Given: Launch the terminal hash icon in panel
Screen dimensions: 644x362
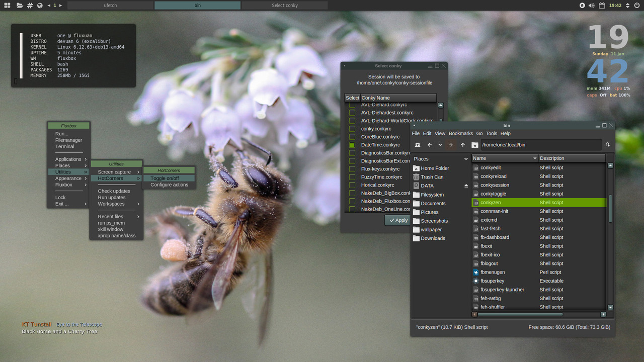Looking at the screenshot, I should 30,6.
